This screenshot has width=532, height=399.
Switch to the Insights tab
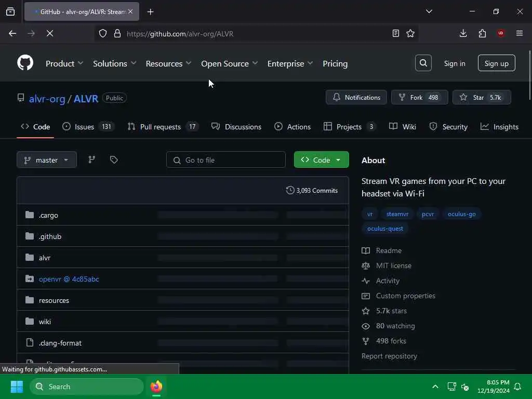(x=499, y=127)
